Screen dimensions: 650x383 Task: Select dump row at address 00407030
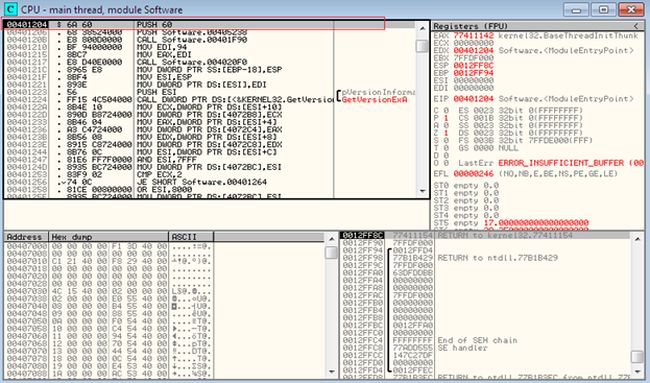click(x=109, y=291)
